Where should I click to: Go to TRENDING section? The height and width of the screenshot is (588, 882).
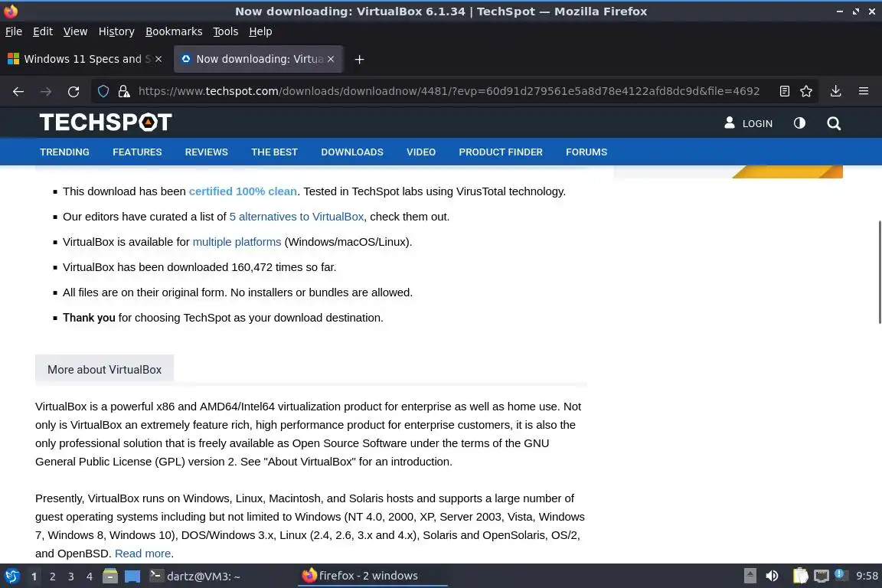(64, 152)
